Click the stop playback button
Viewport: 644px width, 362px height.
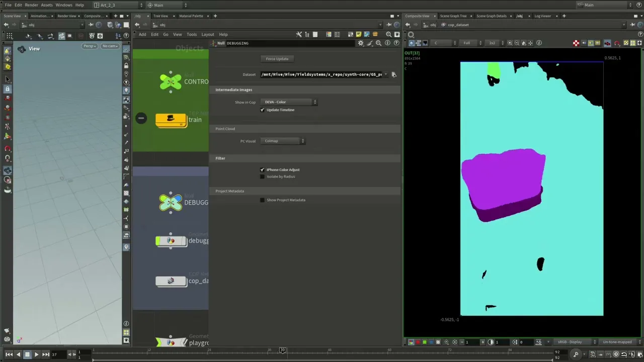[27, 354]
